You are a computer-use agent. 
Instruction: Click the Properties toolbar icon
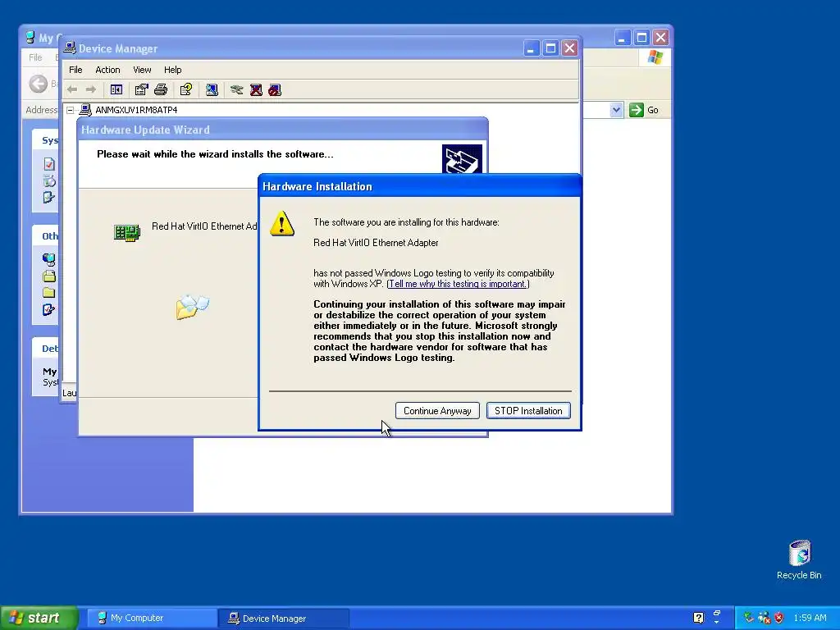tap(141, 89)
